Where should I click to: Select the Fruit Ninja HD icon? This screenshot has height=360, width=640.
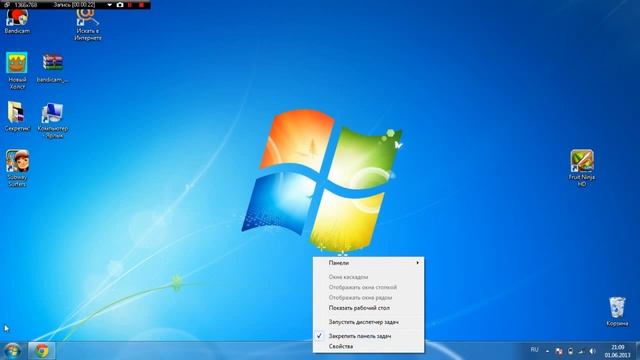click(582, 168)
